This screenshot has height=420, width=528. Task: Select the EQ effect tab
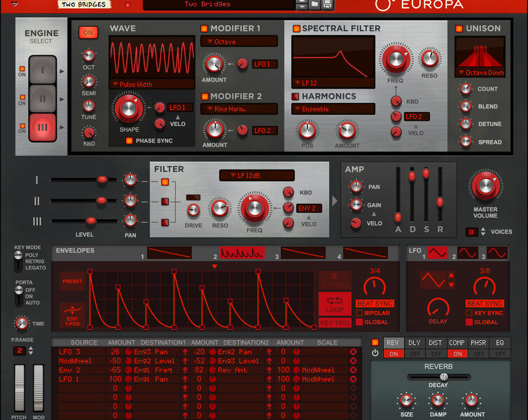pos(500,343)
